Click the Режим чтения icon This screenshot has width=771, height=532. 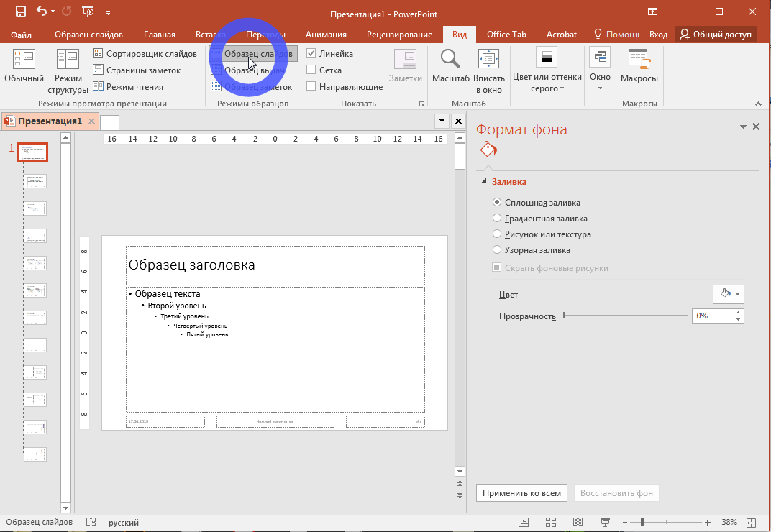(98, 87)
